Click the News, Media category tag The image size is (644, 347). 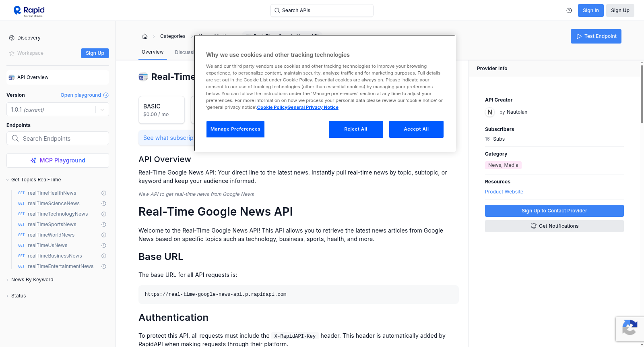click(x=503, y=165)
